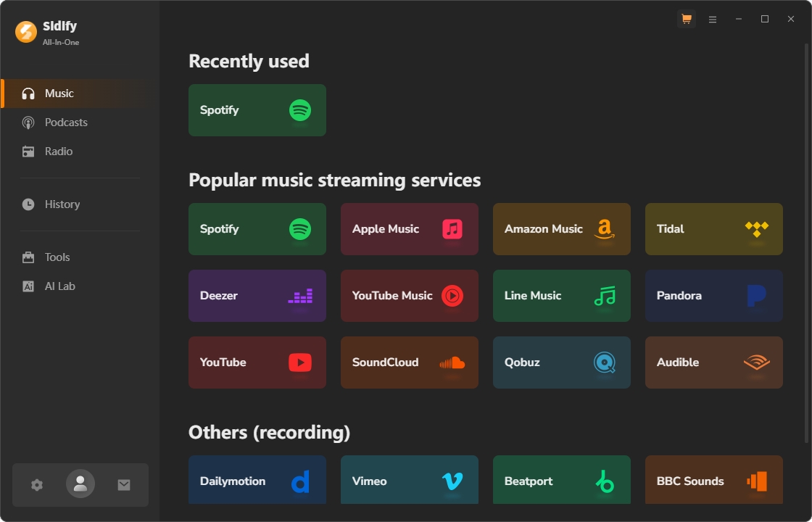Click the Audible logo icon
Image resolution: width=812 pixels, height=522 pixels.
coord(757,362)
